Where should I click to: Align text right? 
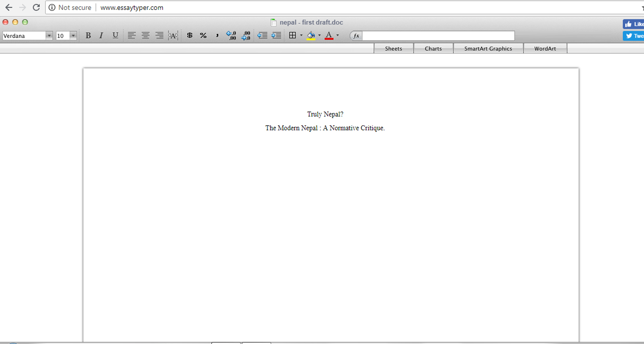point(159,36)
